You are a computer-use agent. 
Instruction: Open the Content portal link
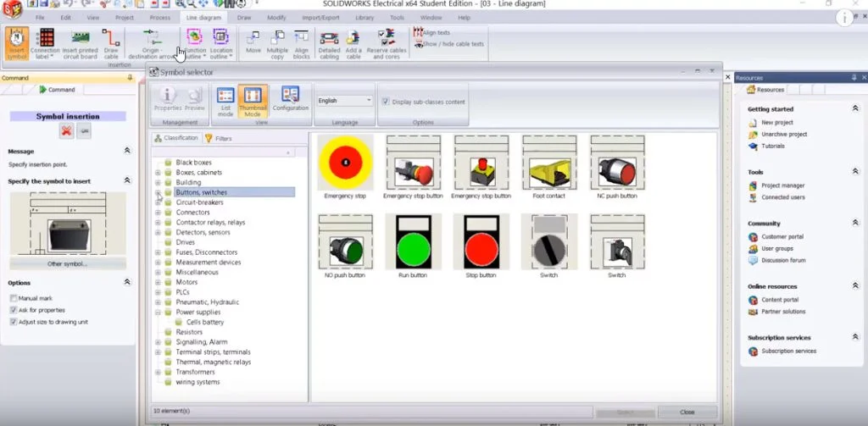(x=780, y=300)
